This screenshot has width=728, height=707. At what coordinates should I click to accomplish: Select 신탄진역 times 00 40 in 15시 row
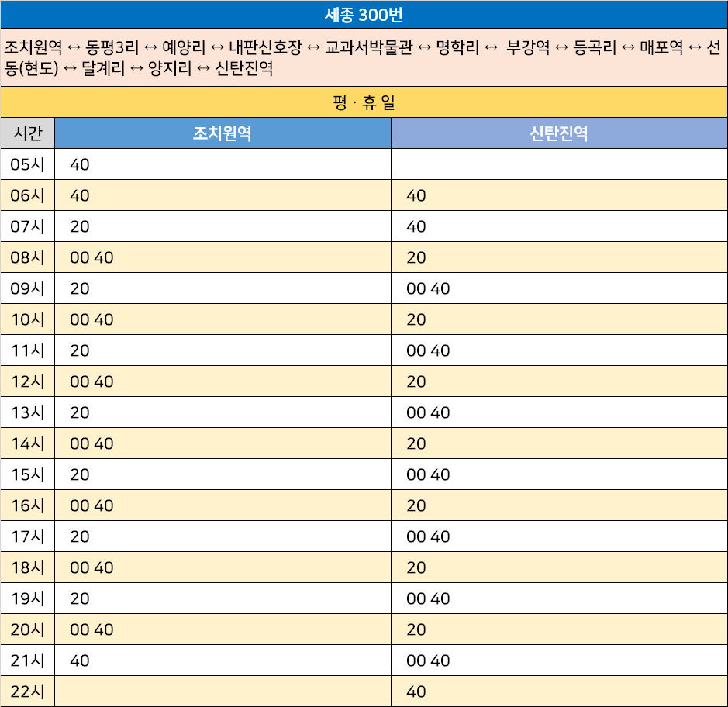tap(428, 474)
